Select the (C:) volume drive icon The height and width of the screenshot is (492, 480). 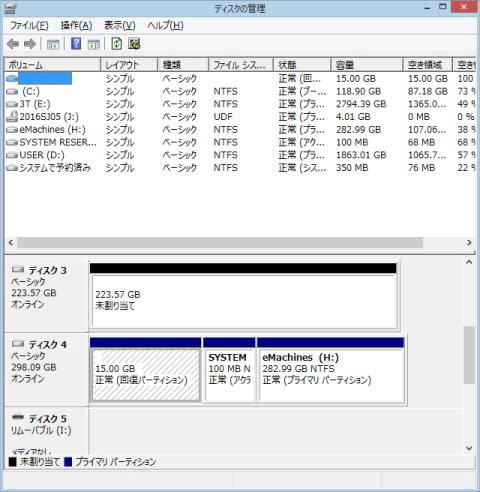(12, 91)
